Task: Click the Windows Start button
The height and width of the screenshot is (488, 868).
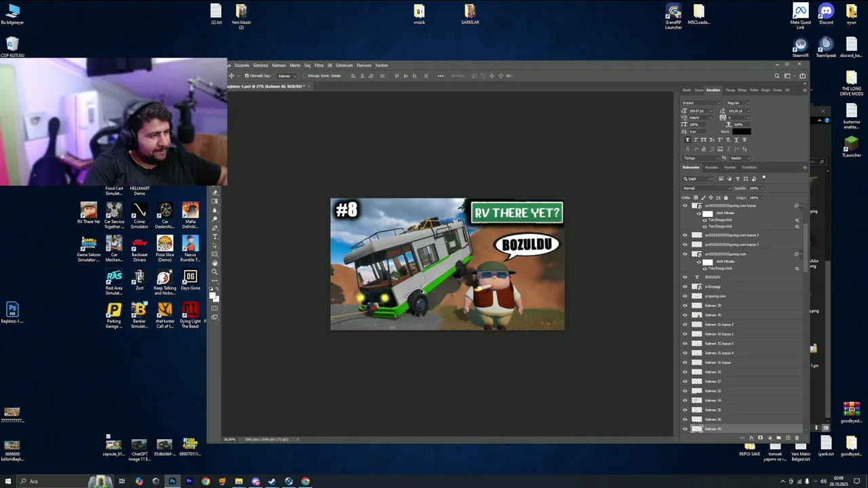Action: point(8,481)
